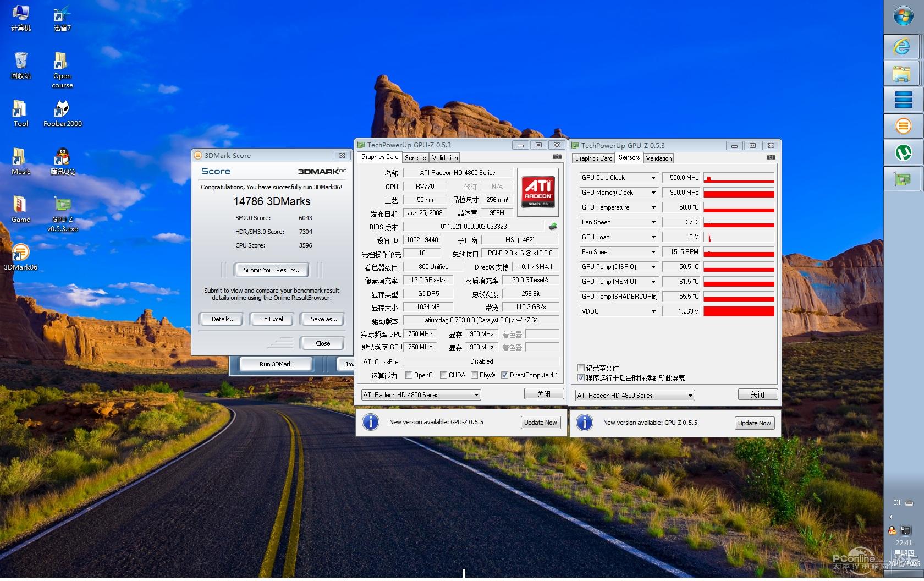Expand GPU Temperature sensor dropdown

(x=653, y=207)
